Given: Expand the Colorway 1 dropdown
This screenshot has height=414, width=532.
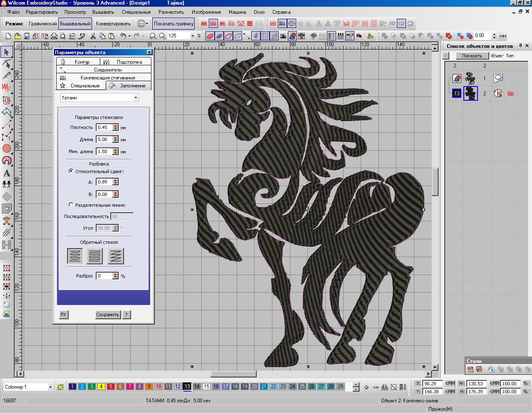Looking at the screenshot, I should tap(50, 387).
